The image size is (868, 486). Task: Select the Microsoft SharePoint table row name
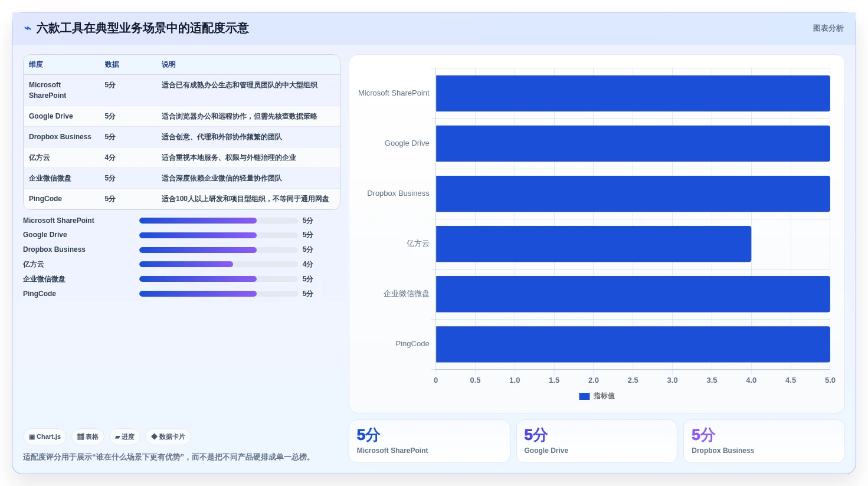[x=48, y=90]
